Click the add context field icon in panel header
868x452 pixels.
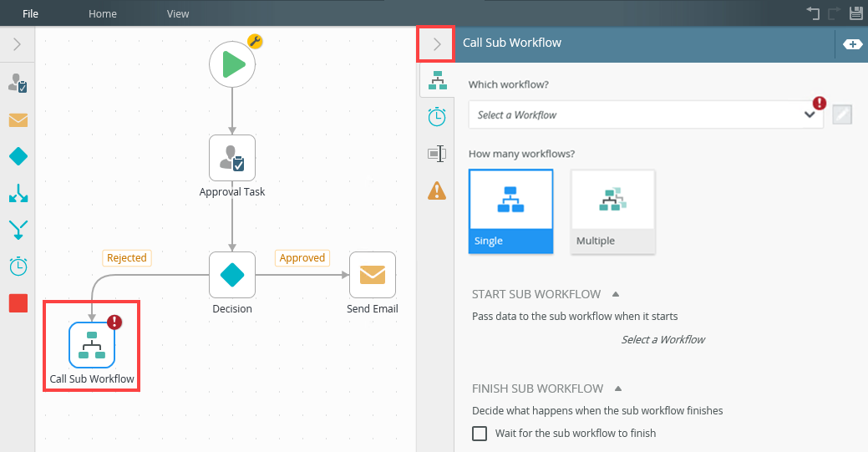[852, 44]
